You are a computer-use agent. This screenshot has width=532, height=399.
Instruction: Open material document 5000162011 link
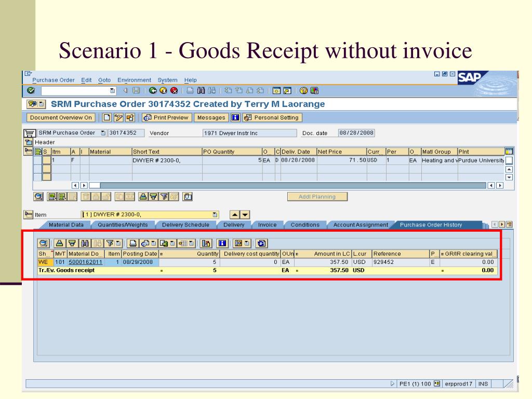coord(85,262)
